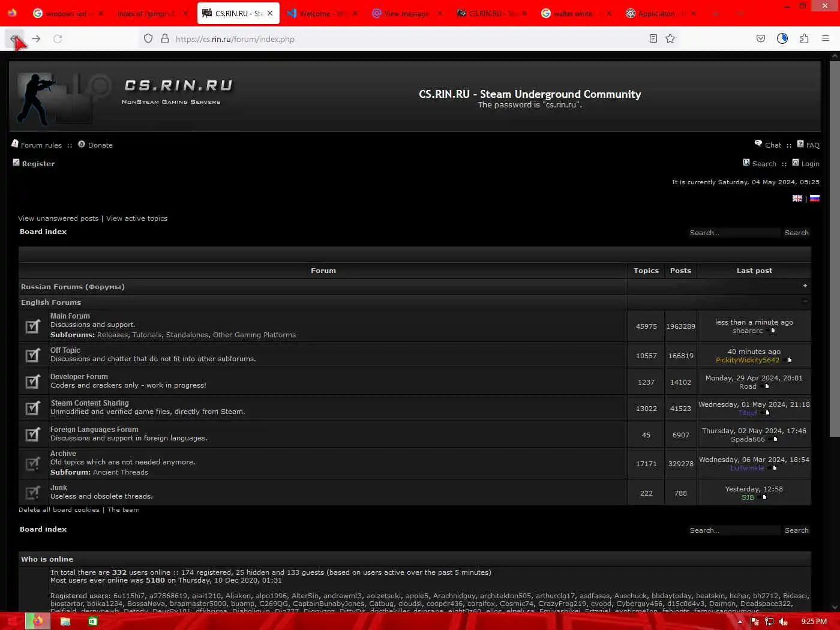Toggle reader view icon in address bar
This screenshot has height=630, width=840.
tap(653, 39)
